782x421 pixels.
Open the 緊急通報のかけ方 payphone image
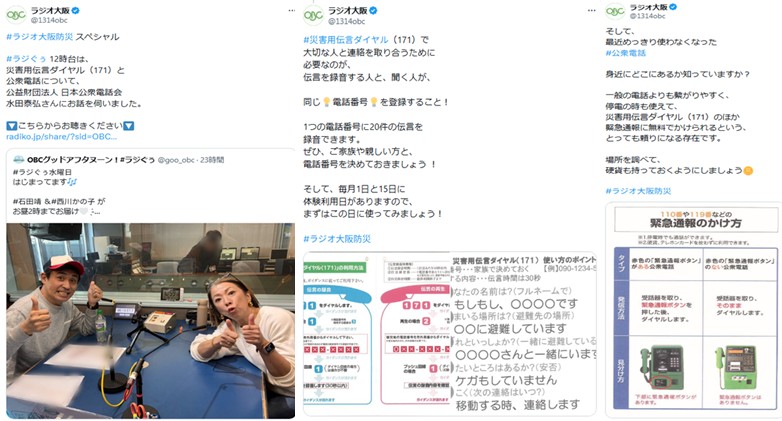(694, 310)
